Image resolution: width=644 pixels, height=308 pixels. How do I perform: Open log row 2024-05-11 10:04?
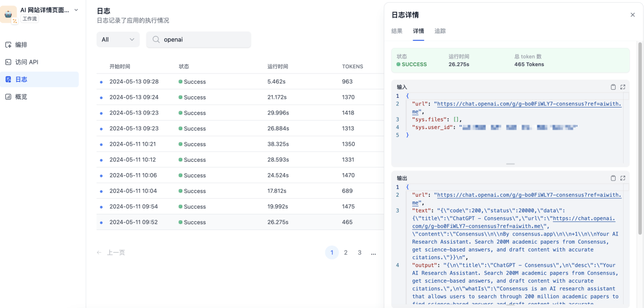240,191
